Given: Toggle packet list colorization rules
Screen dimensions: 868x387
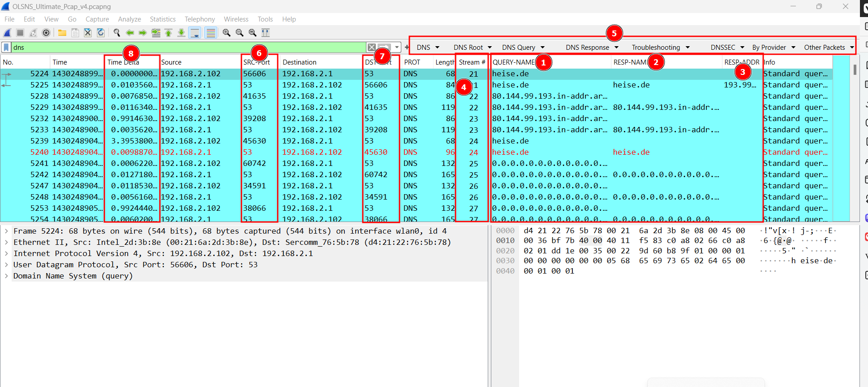Looking at the screenshot, I should (x=211, y=33).
